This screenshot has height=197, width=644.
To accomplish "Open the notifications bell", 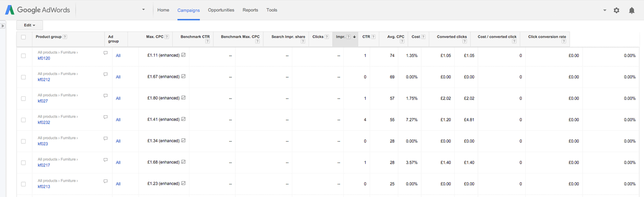I will [632, 10].
